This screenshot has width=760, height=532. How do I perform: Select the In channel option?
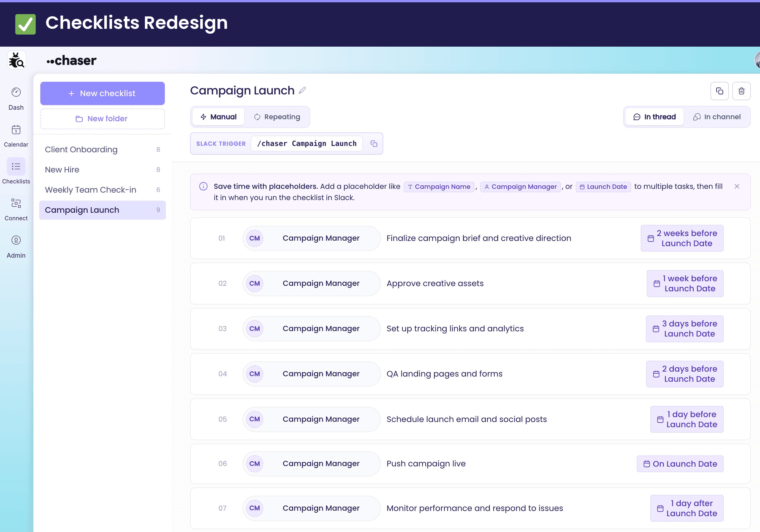(716, 117)
